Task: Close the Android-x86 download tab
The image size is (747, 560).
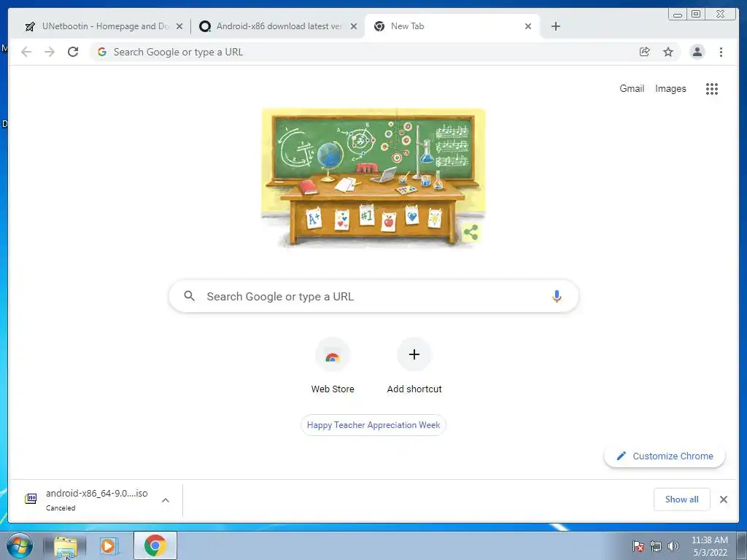Action: point(354,27)
